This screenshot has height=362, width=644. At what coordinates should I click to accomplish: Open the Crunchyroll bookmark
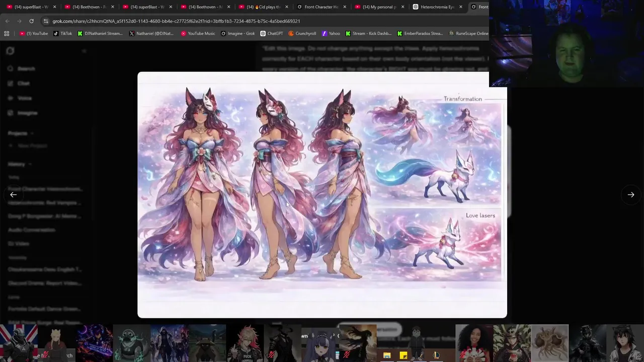click(x=302, y=34)
